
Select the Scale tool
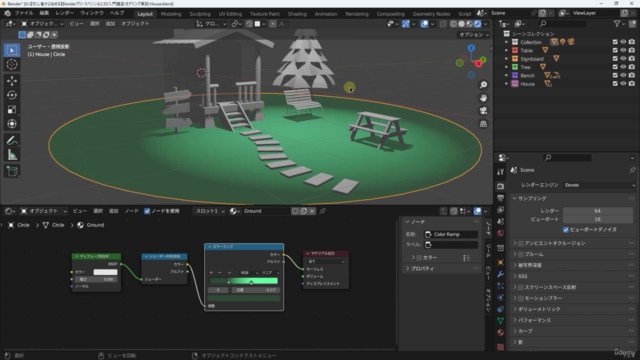(x=12, y=109)
